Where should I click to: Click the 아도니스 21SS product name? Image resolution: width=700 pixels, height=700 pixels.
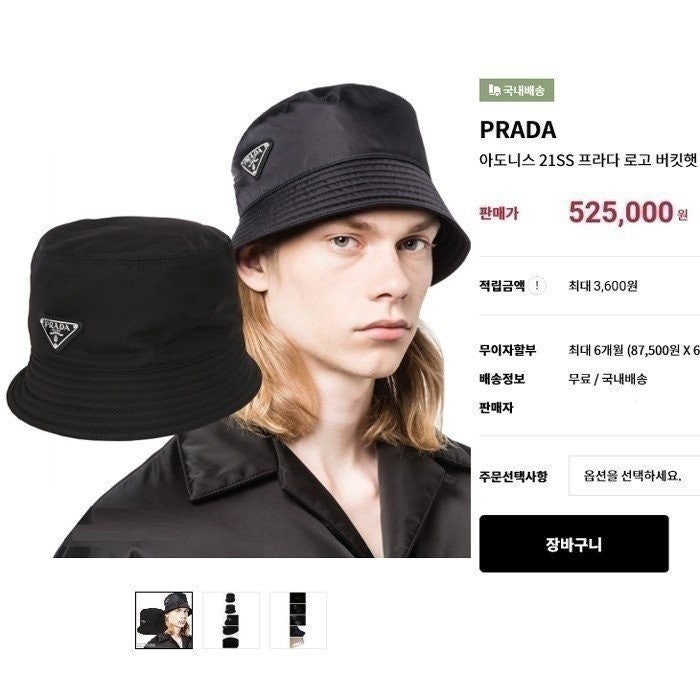click(588, 160)
